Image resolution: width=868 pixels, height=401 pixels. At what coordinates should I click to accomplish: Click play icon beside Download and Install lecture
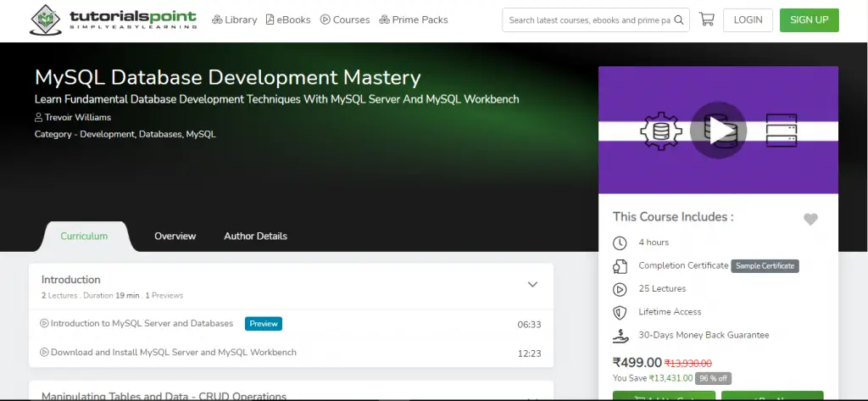pyautogui.click(x=44, y=352)
